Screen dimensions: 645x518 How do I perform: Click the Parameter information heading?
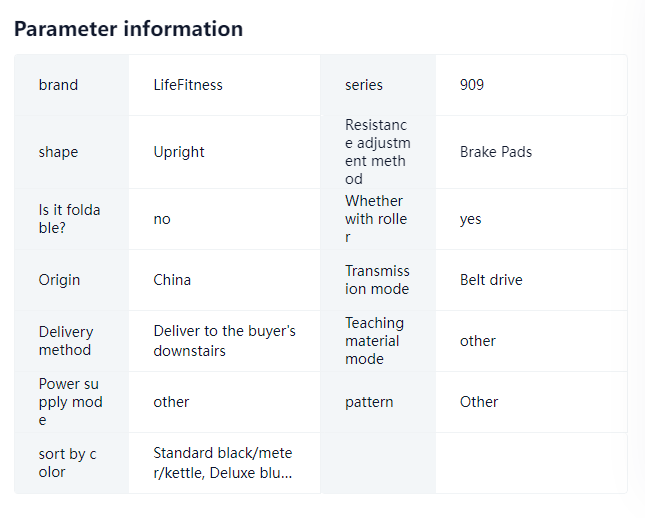128,29
